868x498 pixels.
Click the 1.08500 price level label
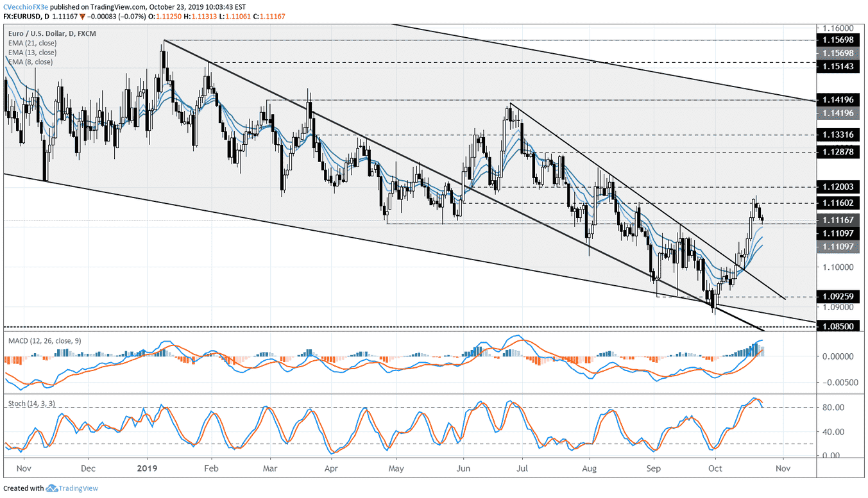coord(839,327)
